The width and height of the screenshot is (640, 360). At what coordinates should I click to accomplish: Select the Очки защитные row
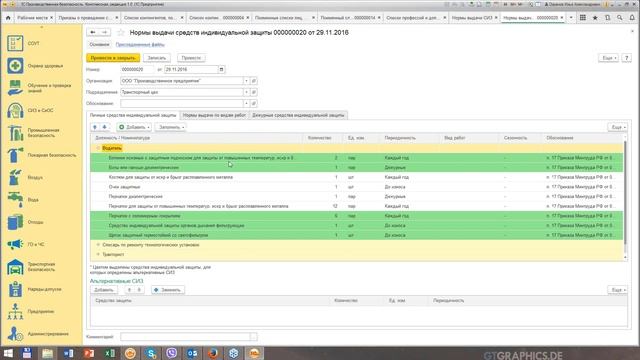(357, 187)
